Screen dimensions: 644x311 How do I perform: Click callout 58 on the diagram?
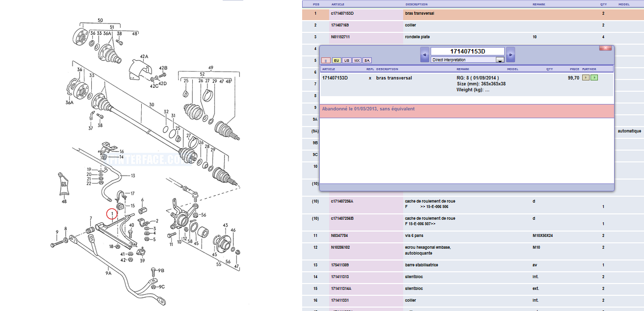[190, 242]
